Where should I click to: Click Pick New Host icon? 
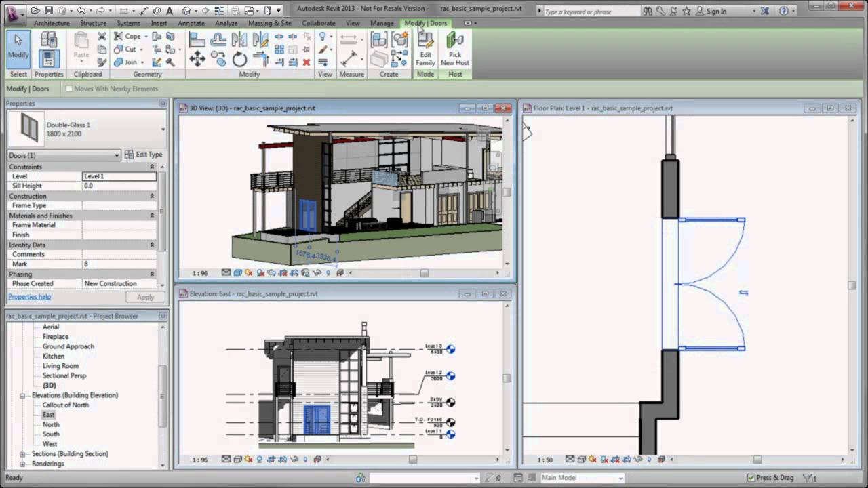point(455,49)
